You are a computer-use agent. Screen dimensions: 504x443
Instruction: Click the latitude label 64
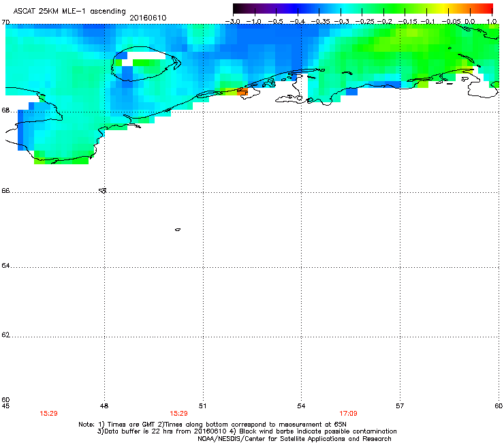[5, 265]
